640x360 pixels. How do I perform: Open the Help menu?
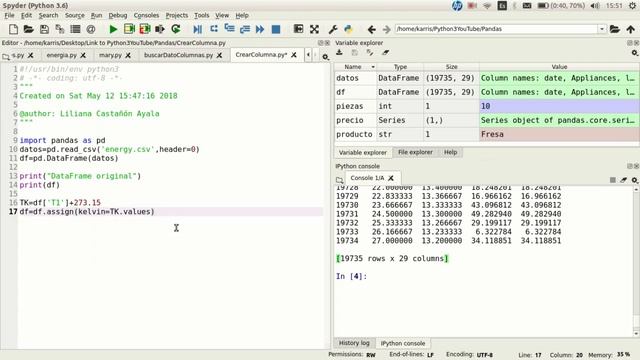242,16
